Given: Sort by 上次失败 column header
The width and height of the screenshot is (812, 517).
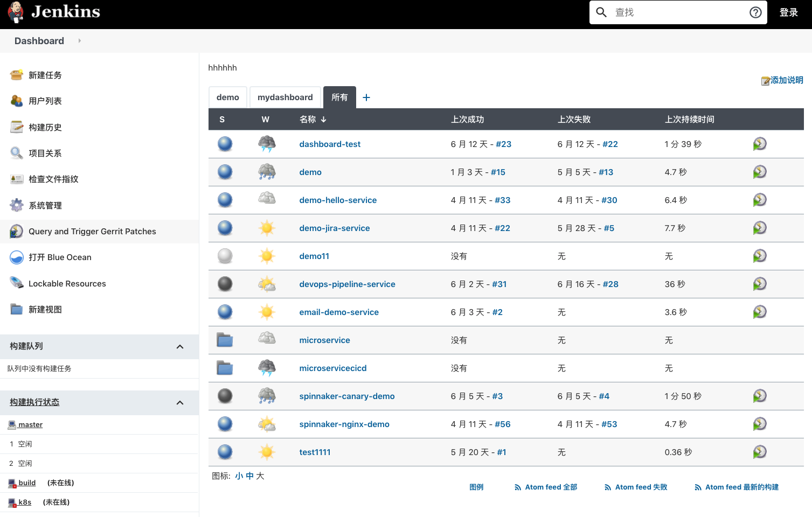Looking at the screenshot, I should [574, 120].
